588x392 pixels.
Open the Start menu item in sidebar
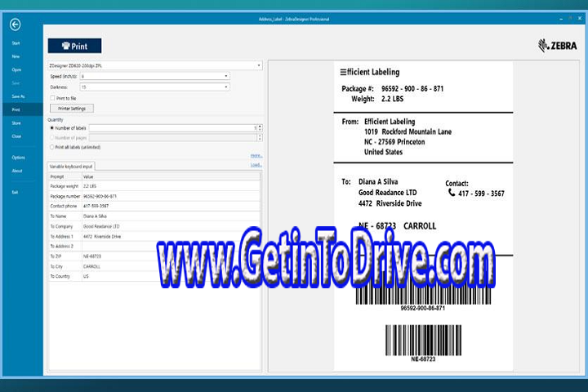click(16, 43)
